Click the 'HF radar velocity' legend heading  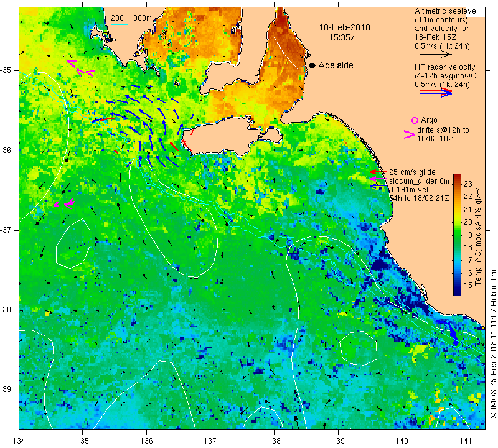(x=445, y=67)
